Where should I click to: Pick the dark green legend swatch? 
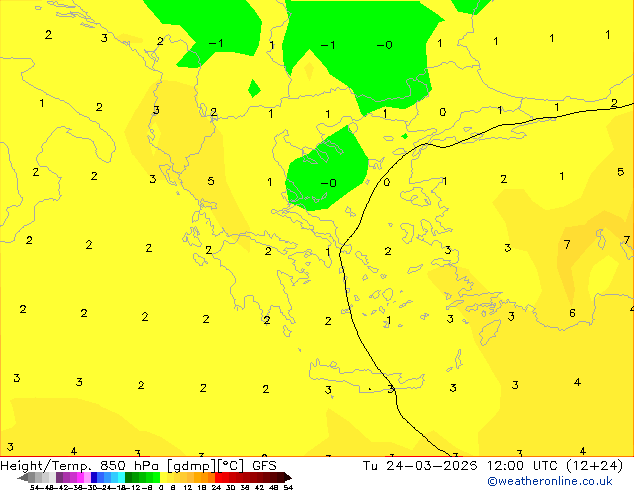[129, 477]
